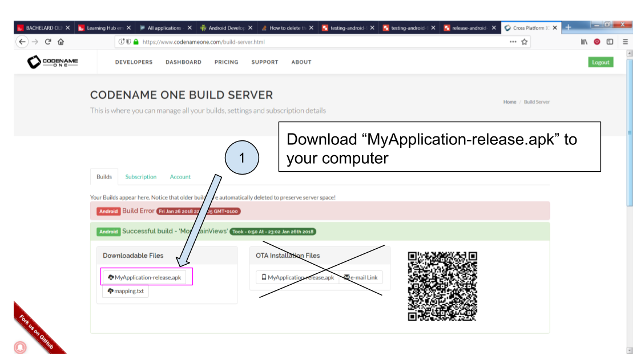The width and height of the screenshot is (641, 364).
Task: Select the Builds tab
Action: (104, 177)
